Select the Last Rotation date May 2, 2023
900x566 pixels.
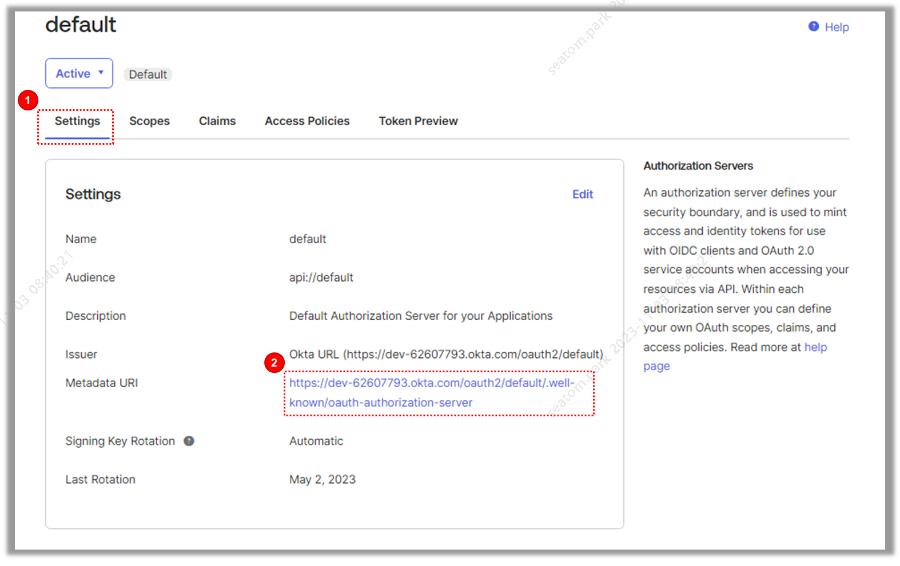coord(323,479)
